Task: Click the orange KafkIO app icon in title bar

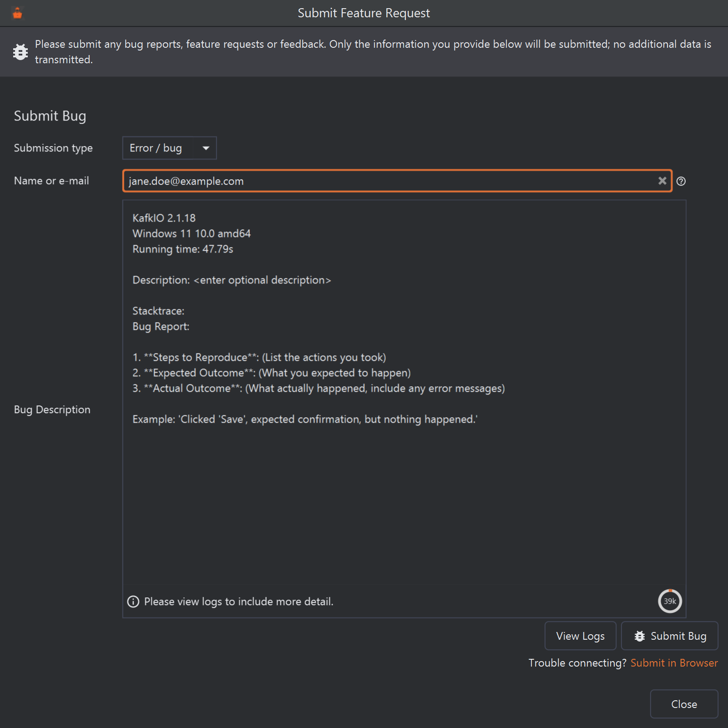Action: tap(17, 13)
